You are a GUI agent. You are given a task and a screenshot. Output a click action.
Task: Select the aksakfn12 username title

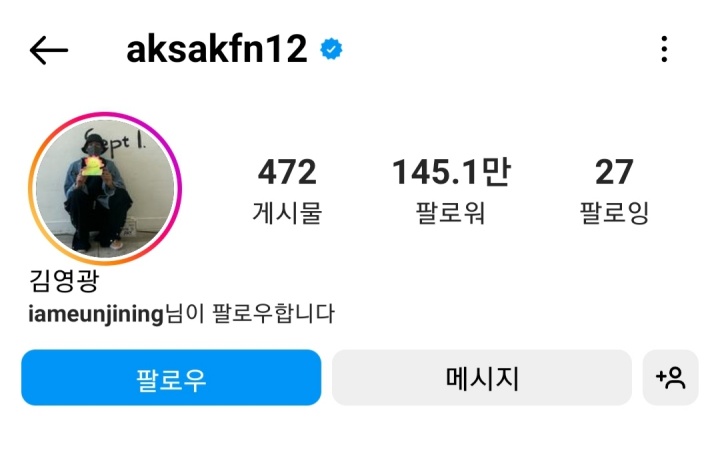pyautogui.click(x=216, y=49)
